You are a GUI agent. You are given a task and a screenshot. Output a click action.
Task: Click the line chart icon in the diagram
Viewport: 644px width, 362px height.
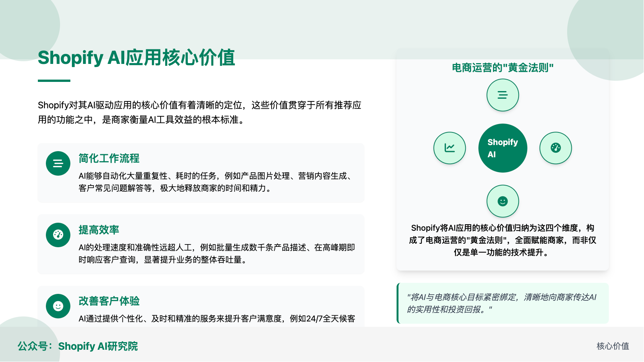[450, 148]
